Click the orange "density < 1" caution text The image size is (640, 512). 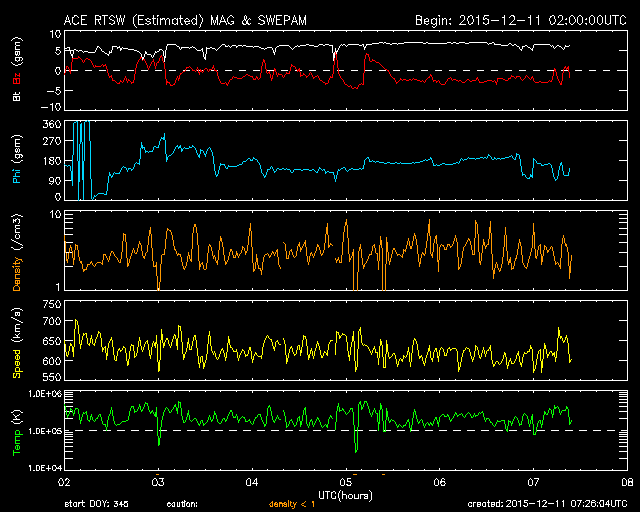coord(292,504)
